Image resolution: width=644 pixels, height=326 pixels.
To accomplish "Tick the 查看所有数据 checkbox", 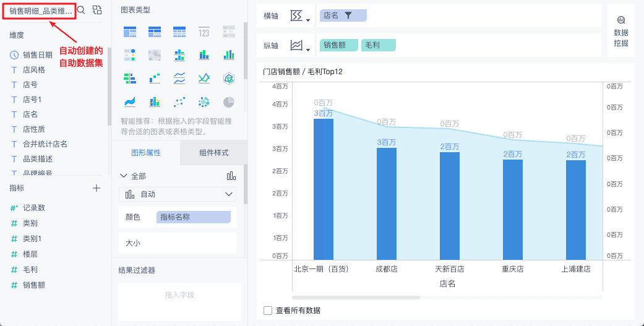I will [x=268, y=311].
